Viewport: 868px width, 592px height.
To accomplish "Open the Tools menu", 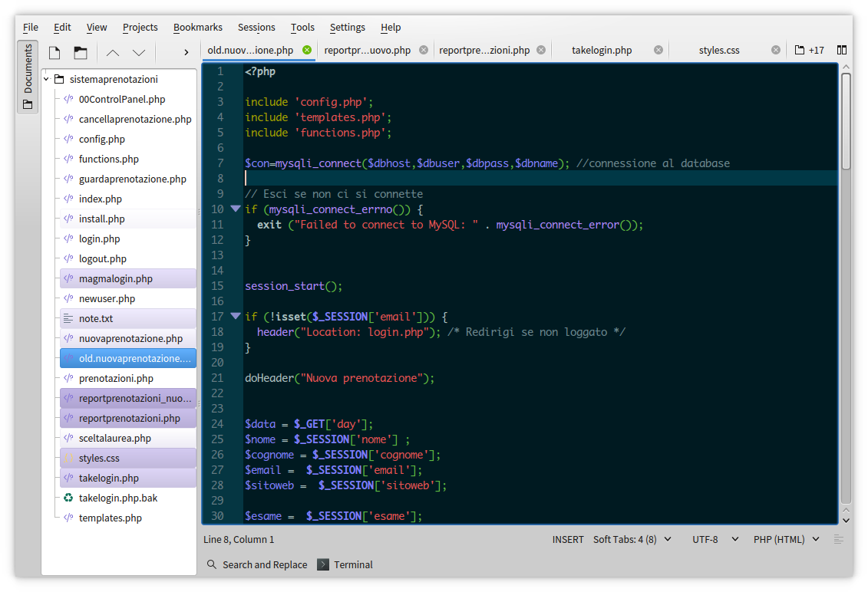I will [302, 27].
